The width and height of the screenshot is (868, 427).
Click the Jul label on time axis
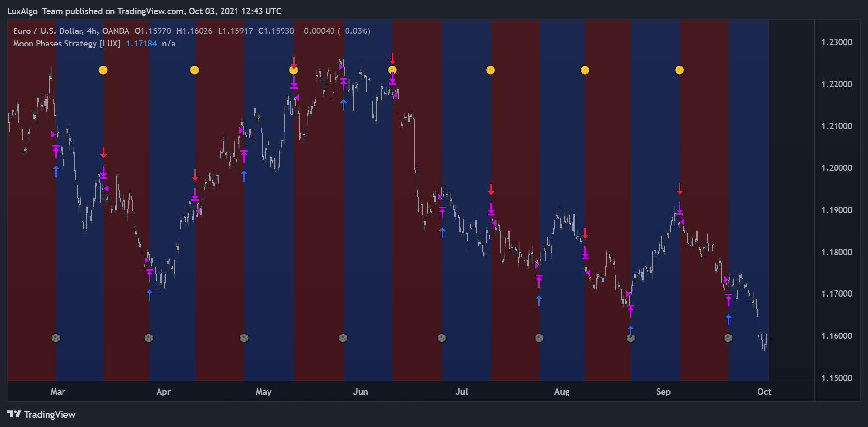pyautogui.click(x=461, y=392)
